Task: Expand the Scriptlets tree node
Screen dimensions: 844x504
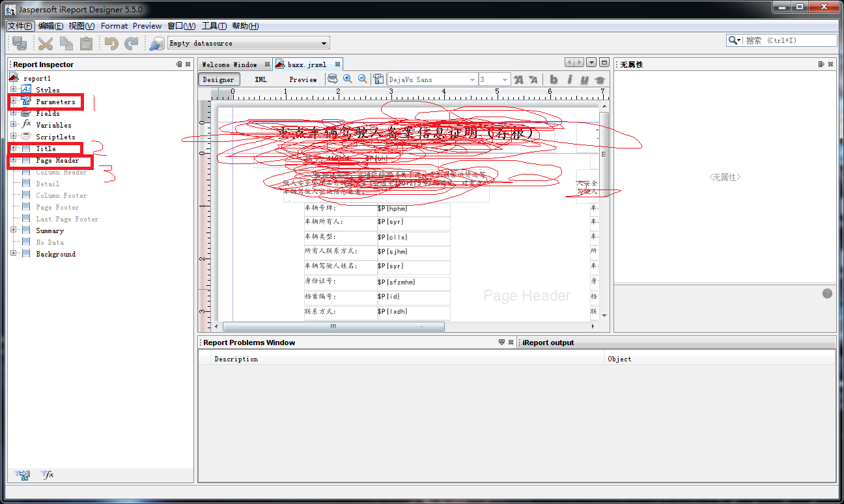Action: (x=14, y=136)
